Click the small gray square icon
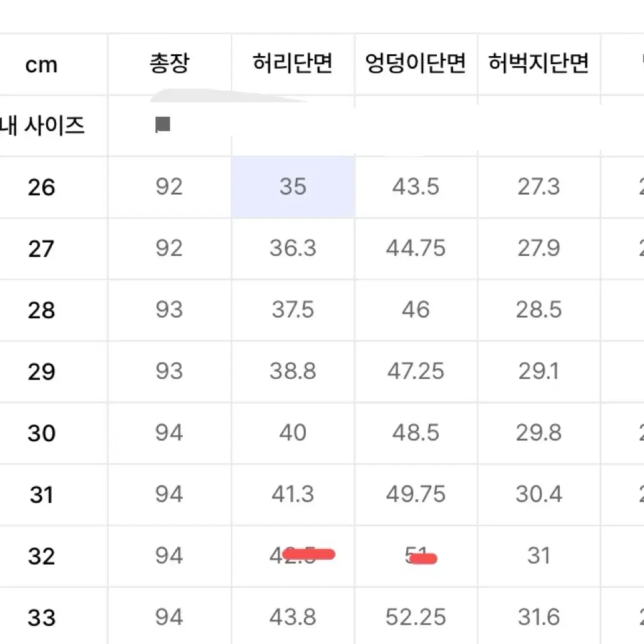The height and width of the screenshot is (644, 644). pyautogui.click(x=163, y=124)
